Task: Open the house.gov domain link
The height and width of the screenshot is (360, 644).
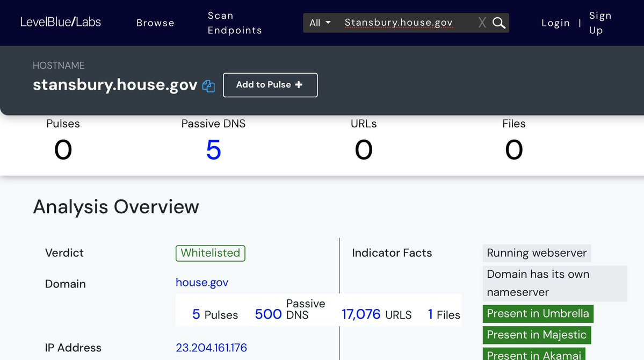Action: click(202, 282)
